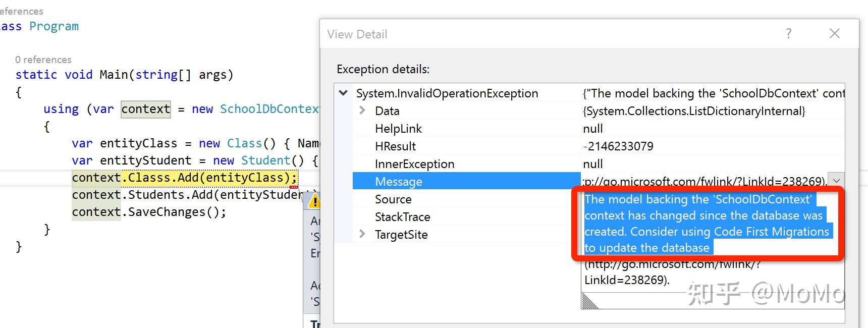Screen dimensions: 868x328
Task: Select the HelpLink property row
Action: [x=398, y=129]
